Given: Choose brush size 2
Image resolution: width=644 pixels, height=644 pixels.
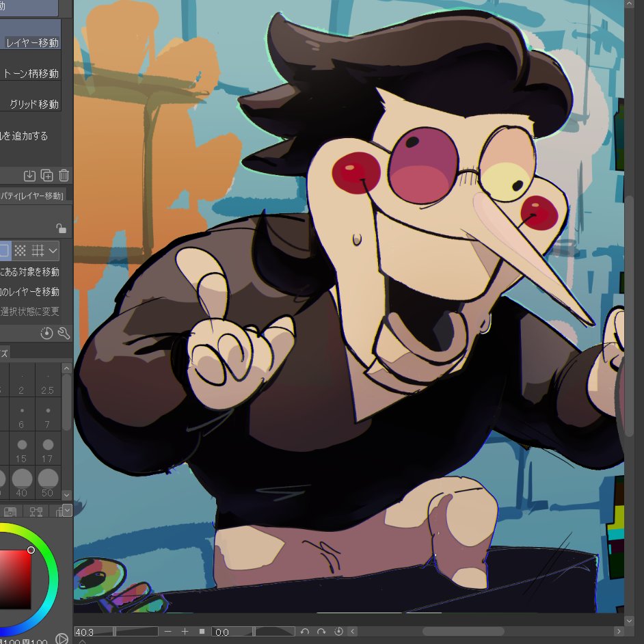Looking at the screenshot, I should (x=22, y=380).
